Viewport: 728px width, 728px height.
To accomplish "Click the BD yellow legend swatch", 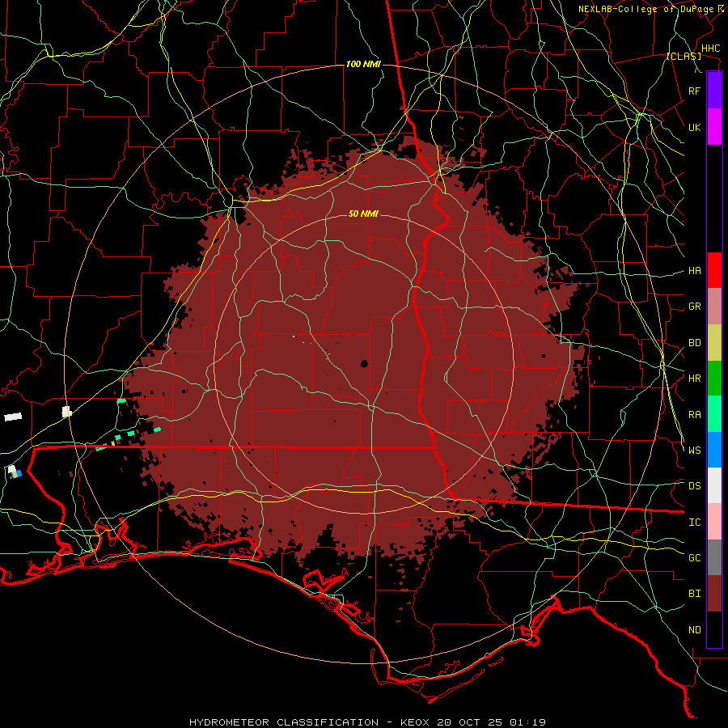I will 714,343.
